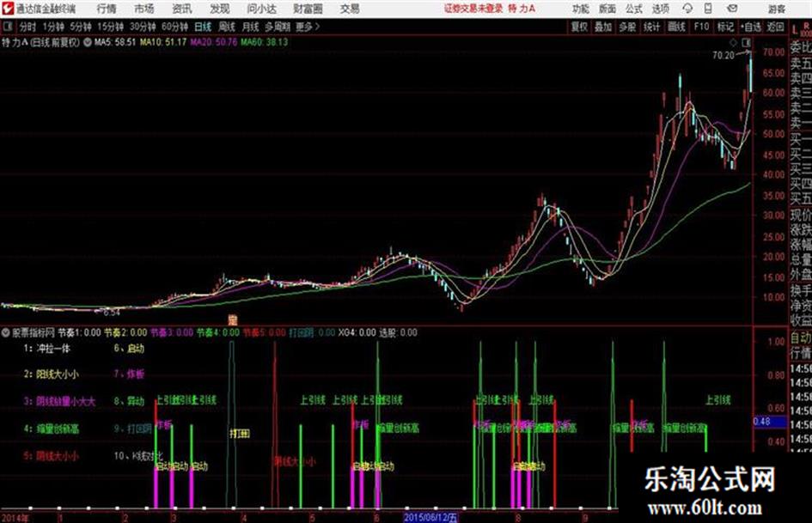Expand the 更多 periods dropdown
This screenshot has height=523, width=812.
pos(308,27)
